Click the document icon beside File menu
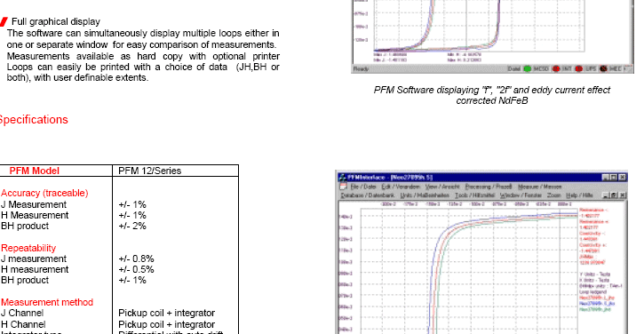The image size is (644, 334). [x=344, y=187]
